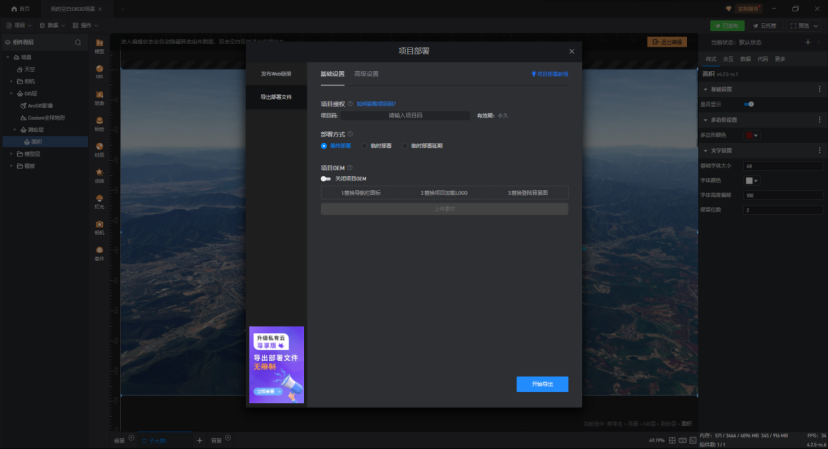Switch to the 更多 tab in the properties panel

780,59
